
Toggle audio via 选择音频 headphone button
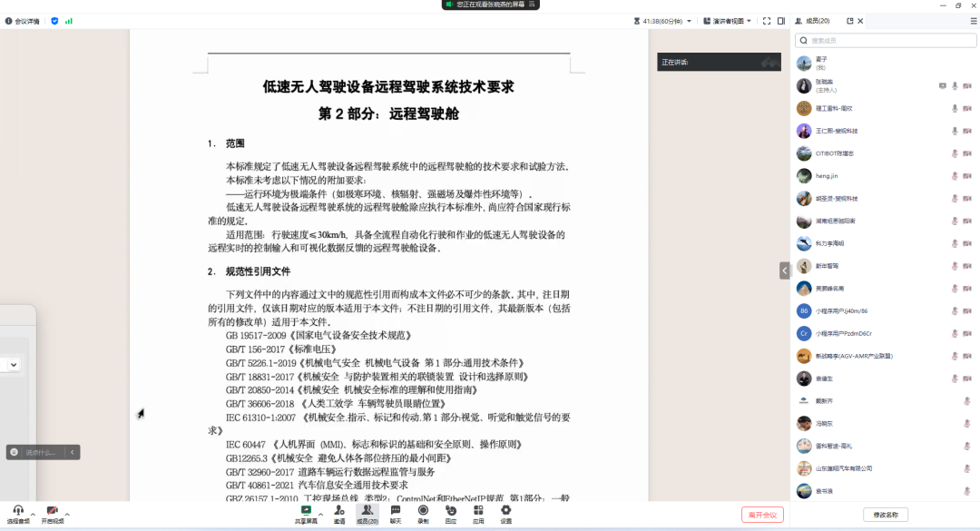[18, 514]
